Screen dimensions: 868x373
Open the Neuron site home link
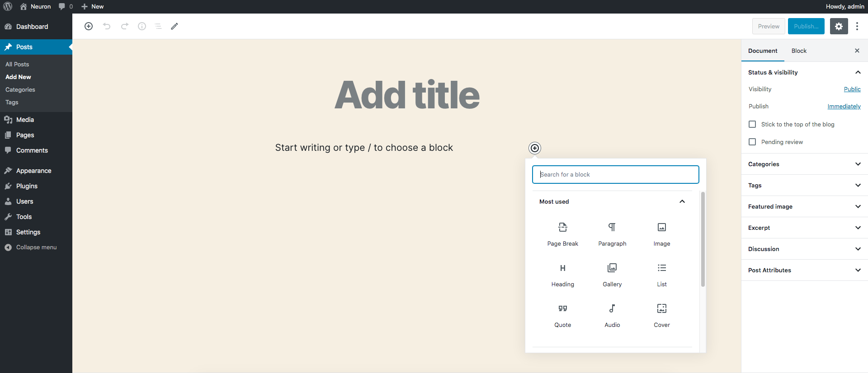36,6
